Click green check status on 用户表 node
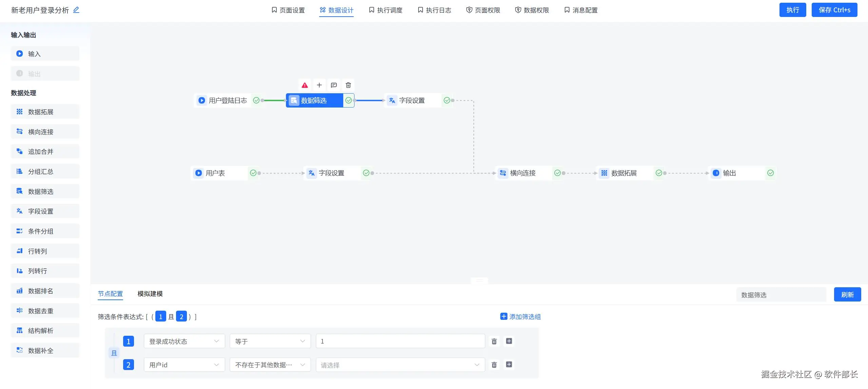Screen dimensions: 868x389 pyautogui.click(x=253, y=173)
